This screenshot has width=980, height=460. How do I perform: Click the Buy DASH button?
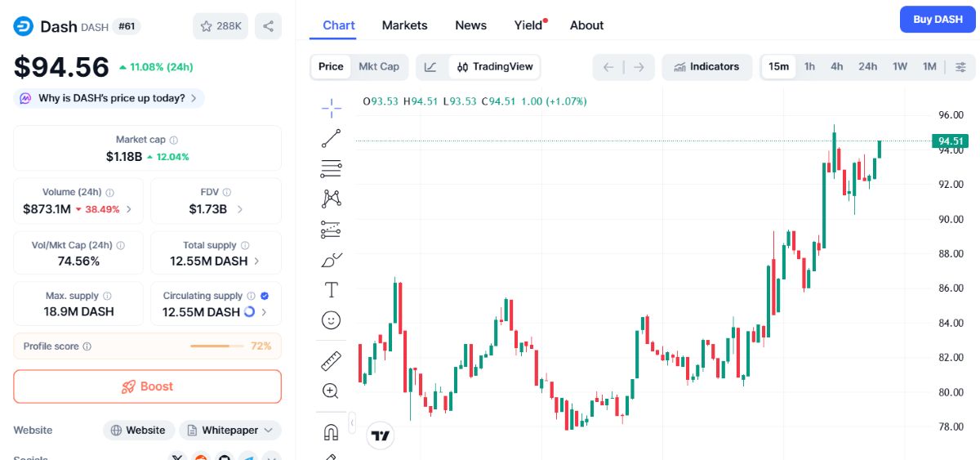point(938,20)
